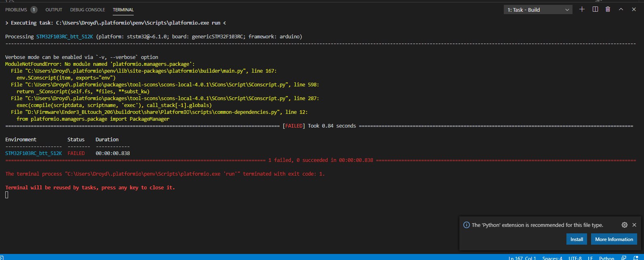Image resolution: width=644 pixels, height=260 pixels.
Task: Click the LF line ending indicator
Action: tap(590, 258)
